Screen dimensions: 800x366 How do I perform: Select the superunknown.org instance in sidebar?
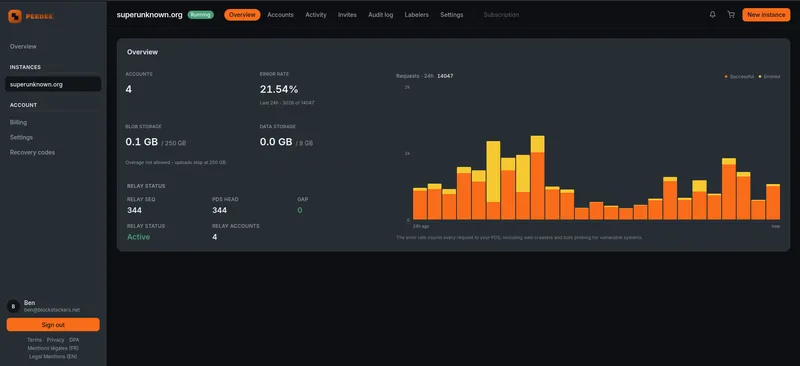(x=53, y=84)
